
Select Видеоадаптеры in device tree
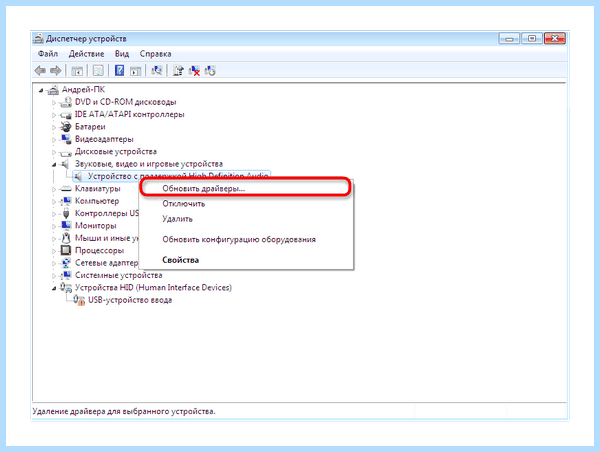point(104,139)
